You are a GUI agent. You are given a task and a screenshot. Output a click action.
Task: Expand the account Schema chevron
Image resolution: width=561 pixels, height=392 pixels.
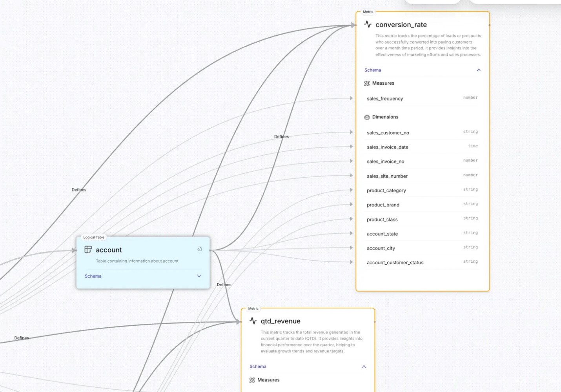(199, 276)
